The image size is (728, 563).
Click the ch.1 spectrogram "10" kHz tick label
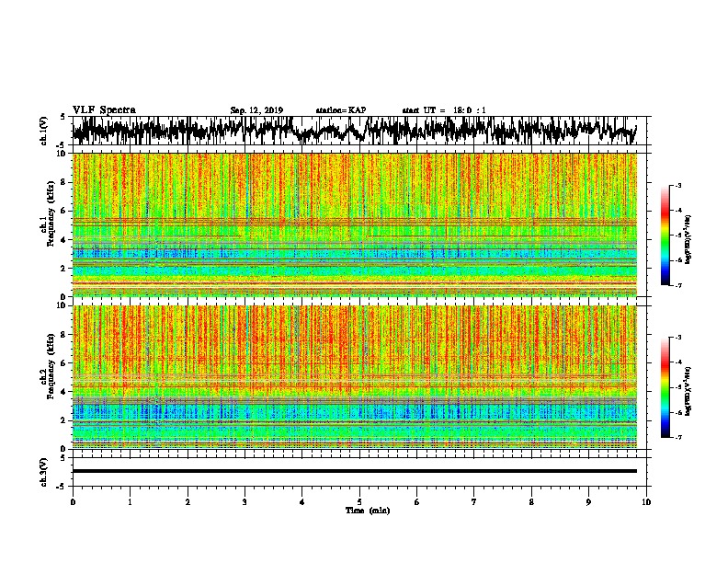(x=62, y=154)
